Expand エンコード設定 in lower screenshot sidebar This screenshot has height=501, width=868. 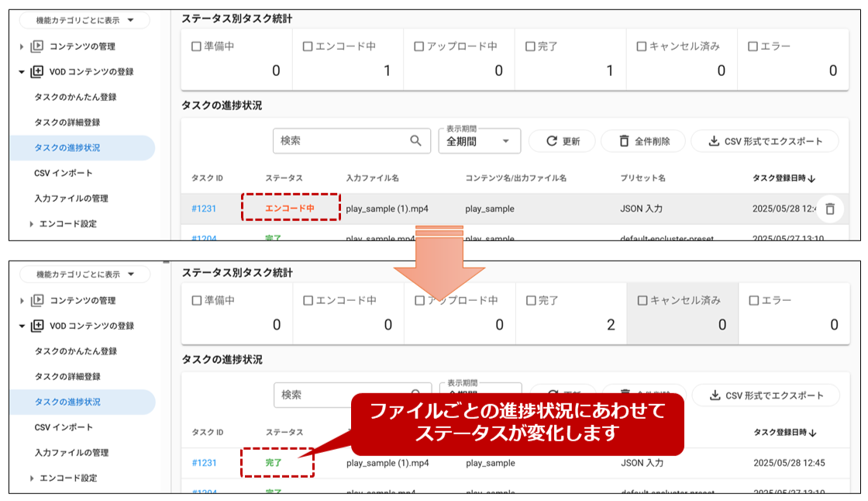(31, 479)
